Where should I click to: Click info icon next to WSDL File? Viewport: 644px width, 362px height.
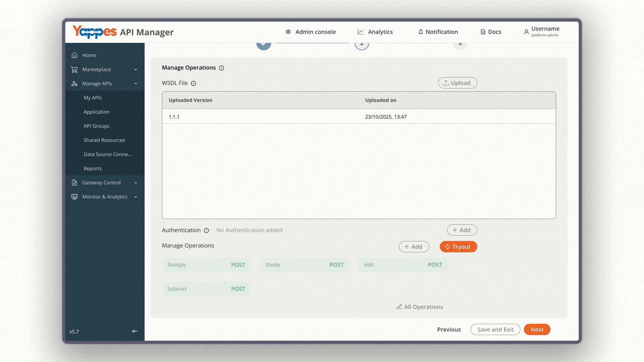click(194, 83)
